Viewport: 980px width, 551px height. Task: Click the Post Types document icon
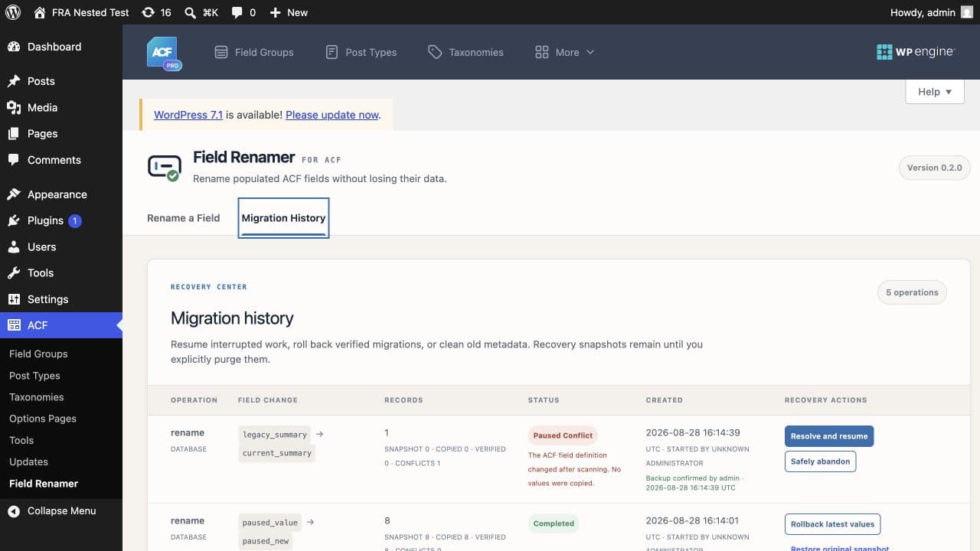point(332,52)
